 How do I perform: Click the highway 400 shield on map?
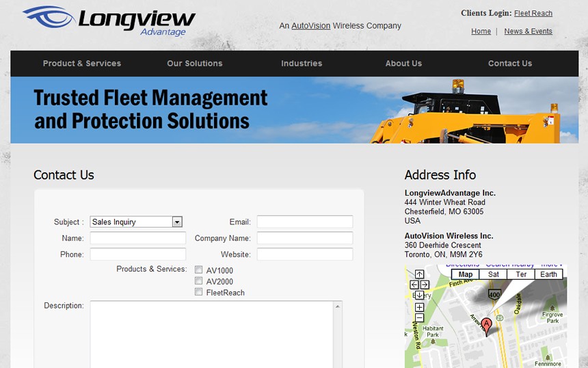[494, 295]
